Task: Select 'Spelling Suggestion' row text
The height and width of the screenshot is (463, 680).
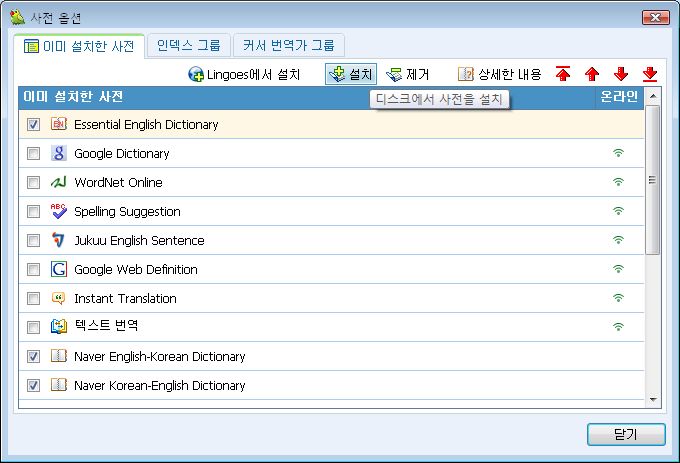Action: (x=128, y=212)
